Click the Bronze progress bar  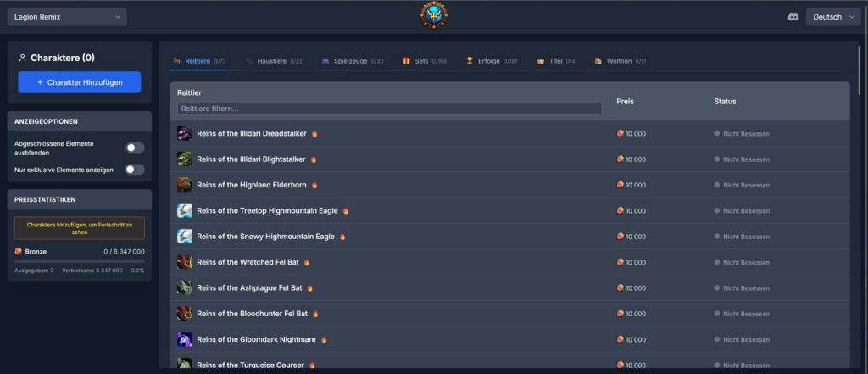click(x=80, y=261)
